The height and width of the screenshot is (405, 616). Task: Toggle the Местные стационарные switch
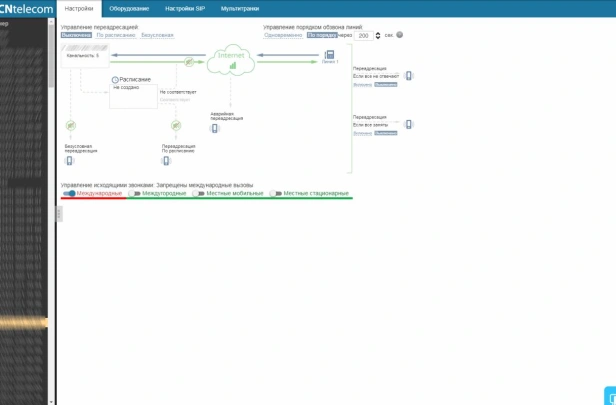[x=276, y=193]
